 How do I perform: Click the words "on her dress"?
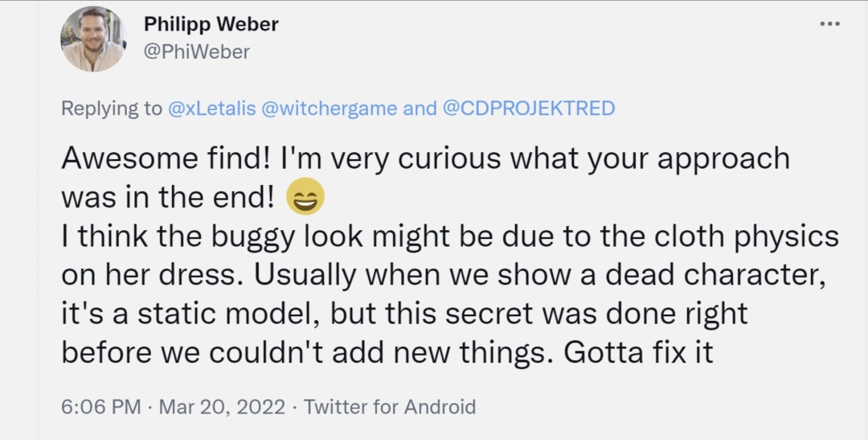click(151, 276)
